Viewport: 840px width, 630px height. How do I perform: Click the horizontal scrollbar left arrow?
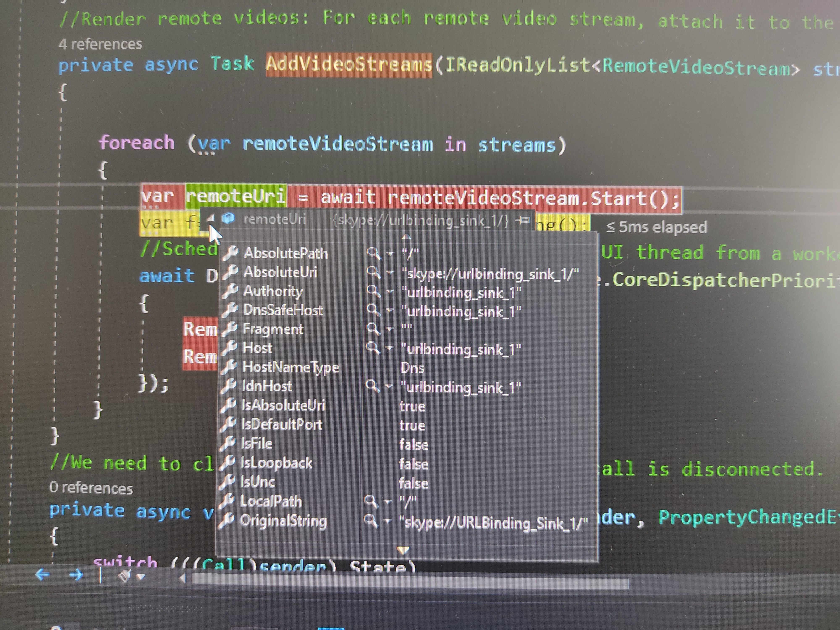tap(183, 578)
